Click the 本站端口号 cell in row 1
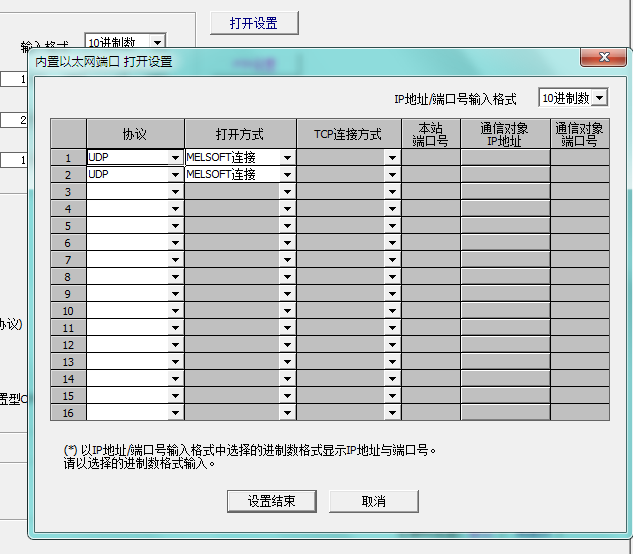Screen dimensions: 633x554 point(431,158)
